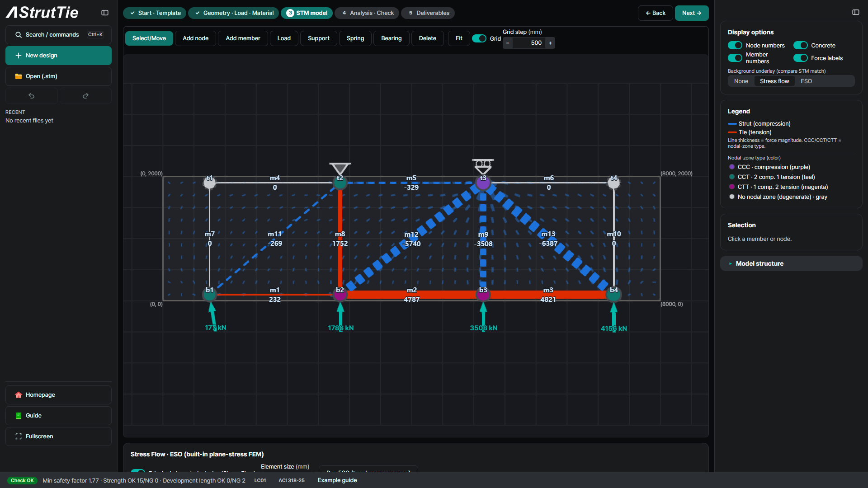Choose the Add node tool
The height and width of the screenshot is (488, 868).
(x=196, y=38)
